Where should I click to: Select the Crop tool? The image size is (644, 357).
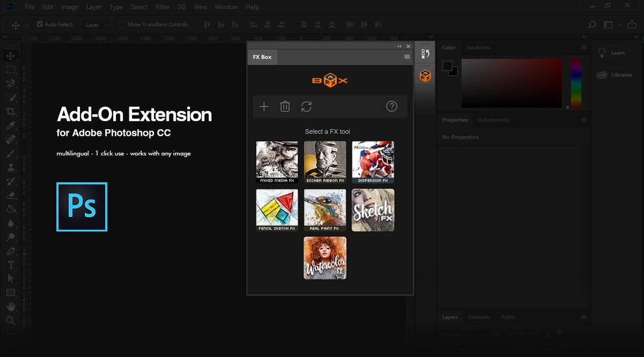coord(10,111)
